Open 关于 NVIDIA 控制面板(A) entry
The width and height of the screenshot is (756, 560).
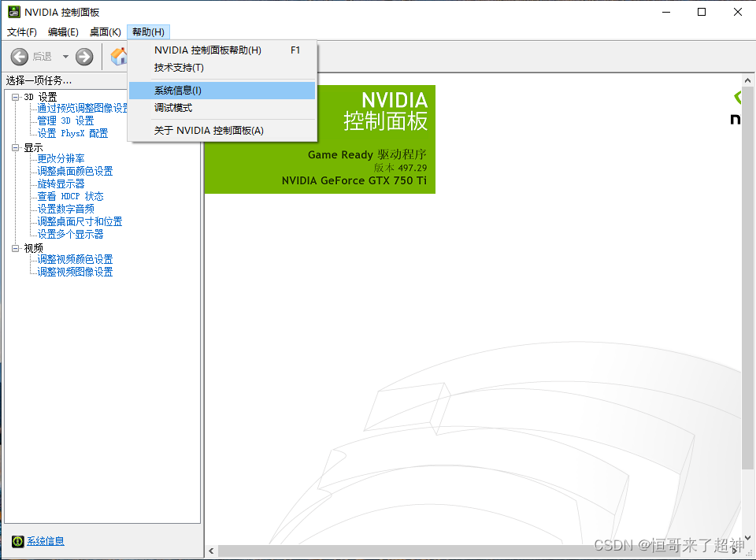tap(222, 131)
